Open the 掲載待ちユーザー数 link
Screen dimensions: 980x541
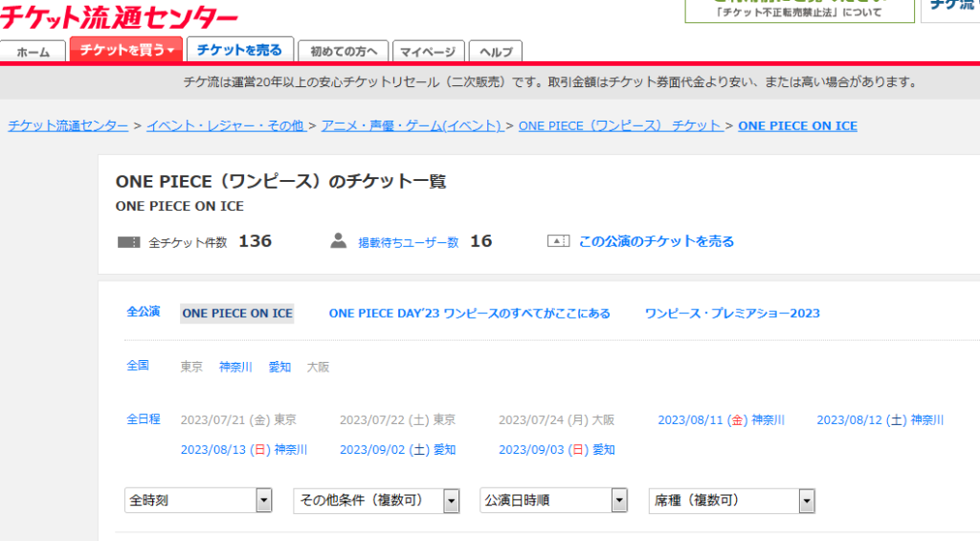(408, 242)
